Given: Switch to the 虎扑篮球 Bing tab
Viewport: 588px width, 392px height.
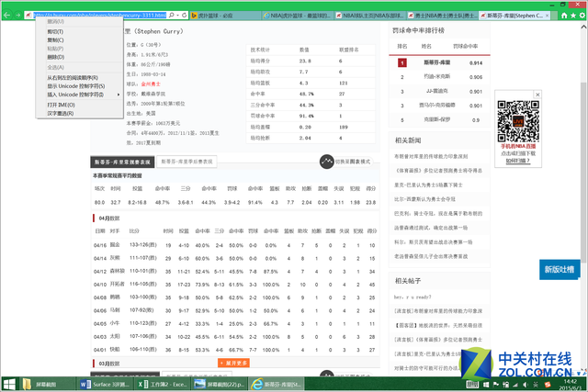Looking at the screenshot, I should click(225, 16).
